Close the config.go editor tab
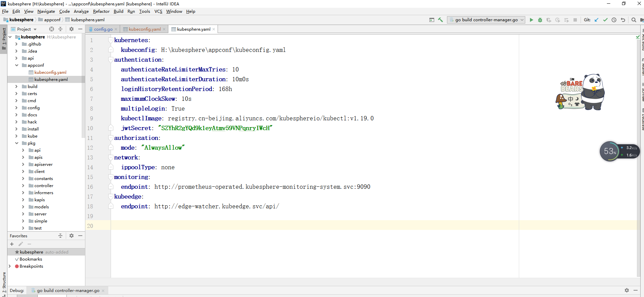This screenshot has width=644, height=297. (x=116, y=29)
